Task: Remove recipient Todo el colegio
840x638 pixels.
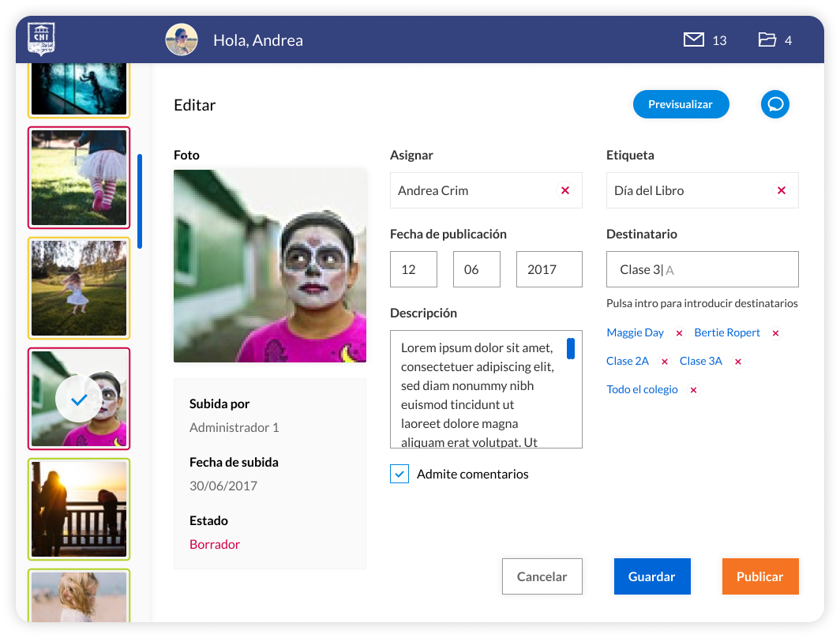Action: click(x=693, y=390)
